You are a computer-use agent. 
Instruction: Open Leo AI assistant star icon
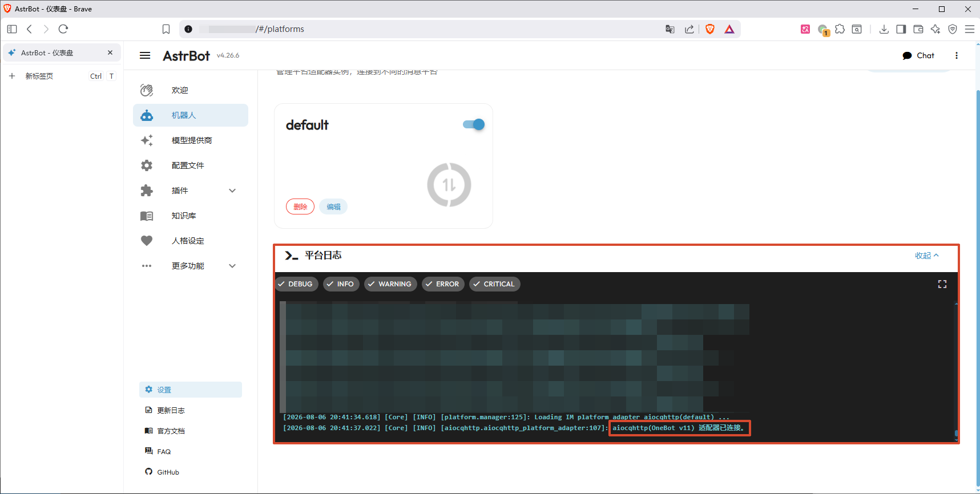tap(935, 29)
